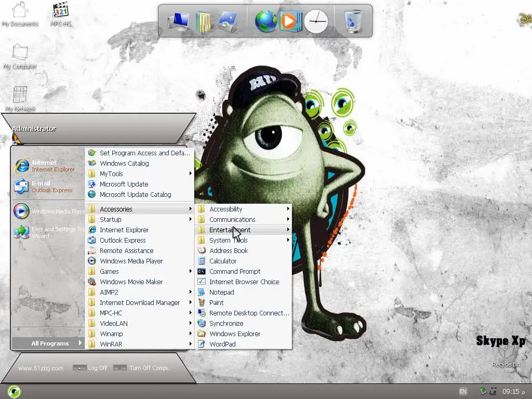Image resolution: width=532 pixels, height=399 pixels.
Task: Open the My Network desktop icon
Action: coord(20,99)
